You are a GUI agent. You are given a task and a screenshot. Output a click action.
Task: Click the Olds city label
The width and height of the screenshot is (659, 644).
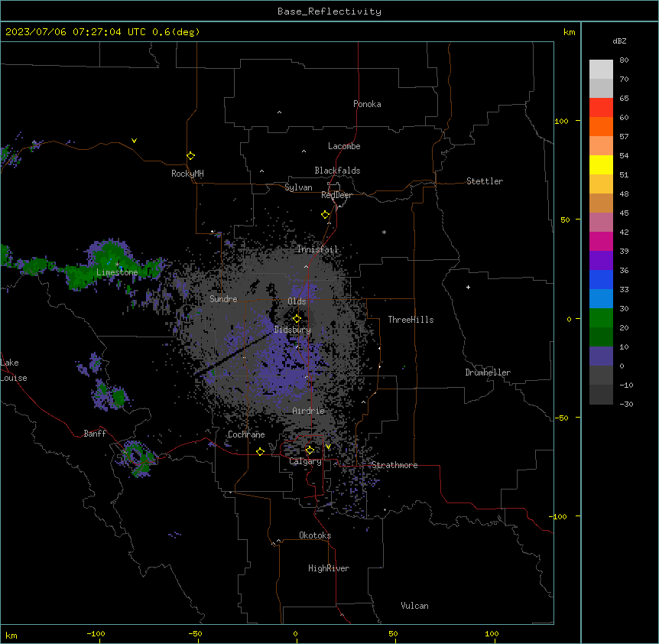pos(297,301)
